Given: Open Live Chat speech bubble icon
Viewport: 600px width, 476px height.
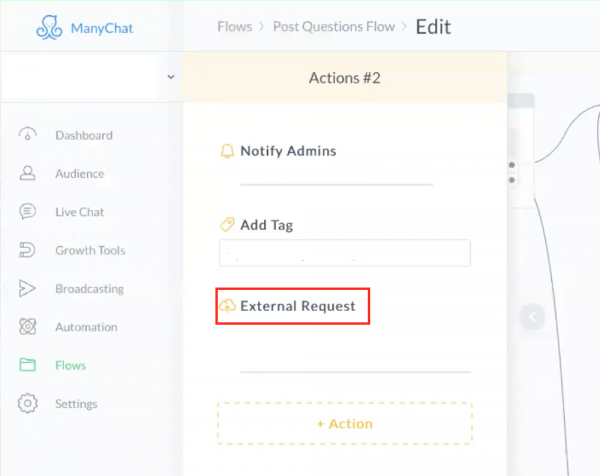Looking at the screenshot, I should pos(28,211).
